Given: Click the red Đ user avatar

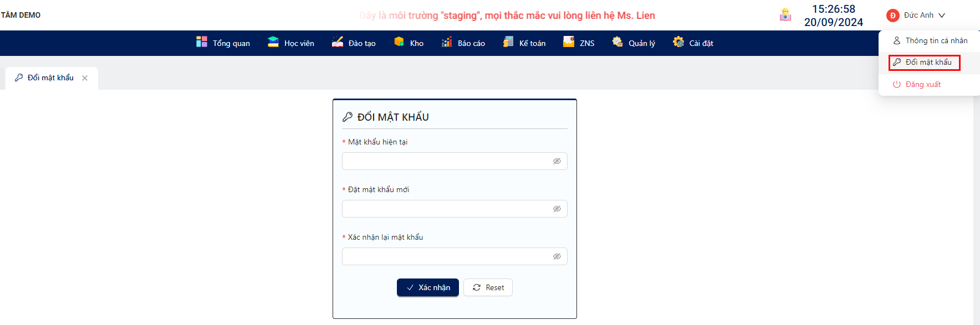Looking at the screenshot, I should [892, 16].
